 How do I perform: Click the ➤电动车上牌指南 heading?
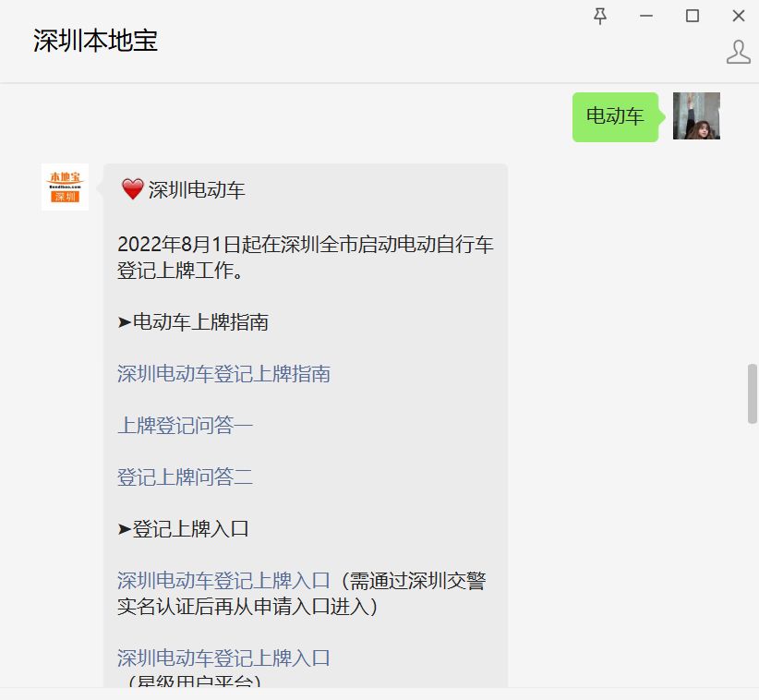[193, 322]
